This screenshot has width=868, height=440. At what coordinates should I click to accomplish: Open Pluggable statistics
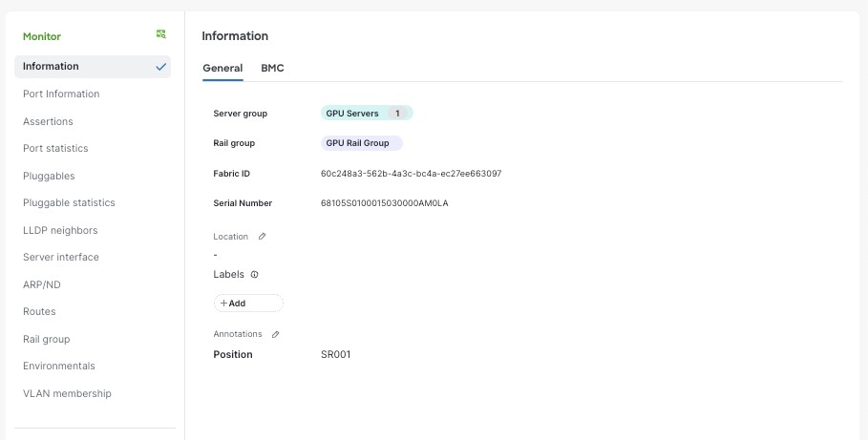coord(69,203)
